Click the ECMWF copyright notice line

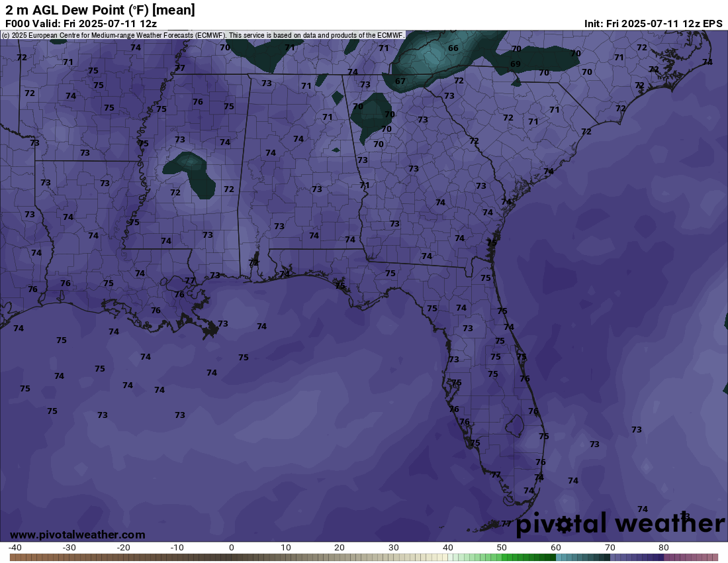tap(203, 35)
